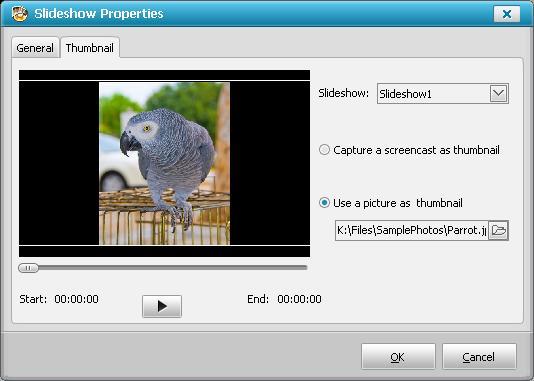Click the Slideshow: label
This screenshot has width=534, height=381.
tap(343, 93)
